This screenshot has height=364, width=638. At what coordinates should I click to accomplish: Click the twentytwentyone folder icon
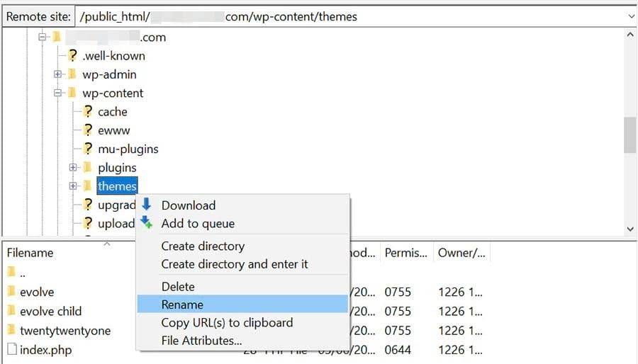click(11, 329)
